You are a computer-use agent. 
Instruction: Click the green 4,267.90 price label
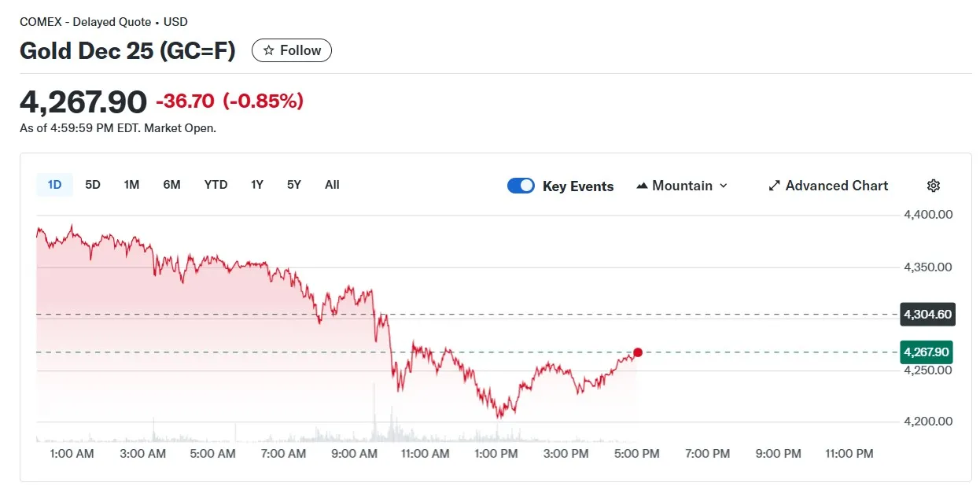point(927,352)
